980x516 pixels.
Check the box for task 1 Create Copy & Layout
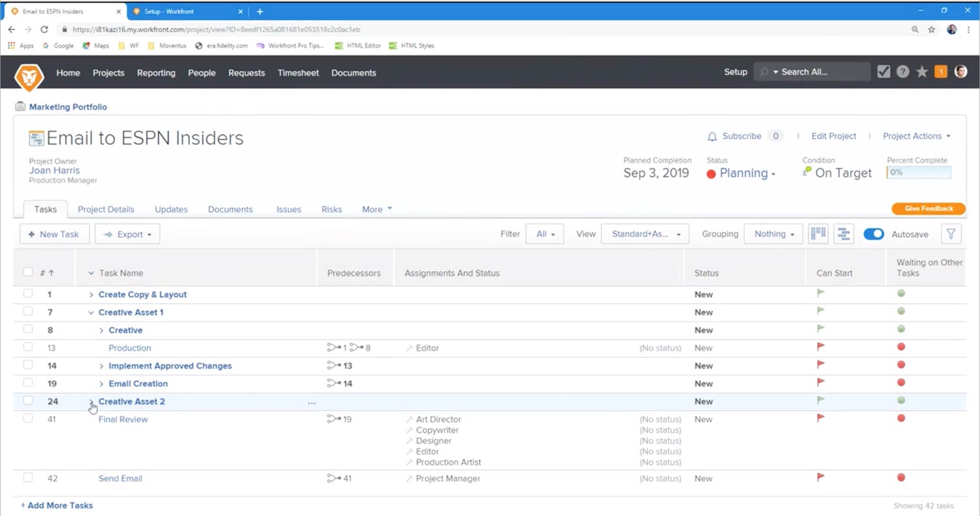(27, 294)
